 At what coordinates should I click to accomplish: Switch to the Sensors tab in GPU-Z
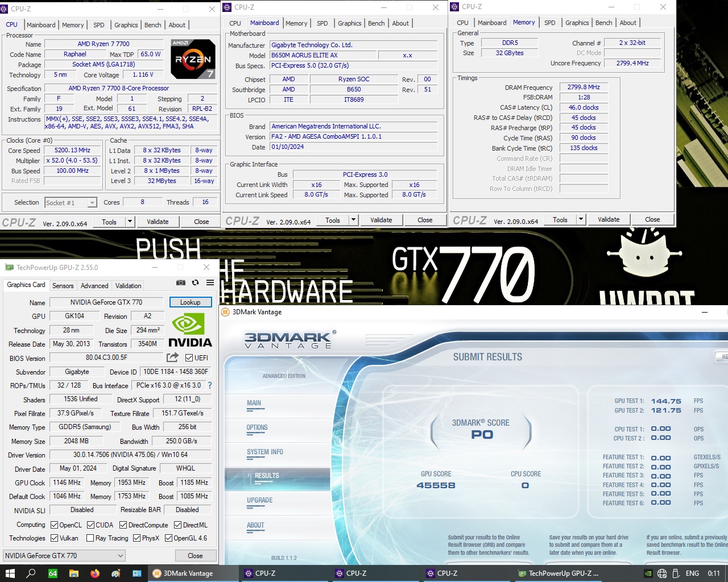click(63, 286)
